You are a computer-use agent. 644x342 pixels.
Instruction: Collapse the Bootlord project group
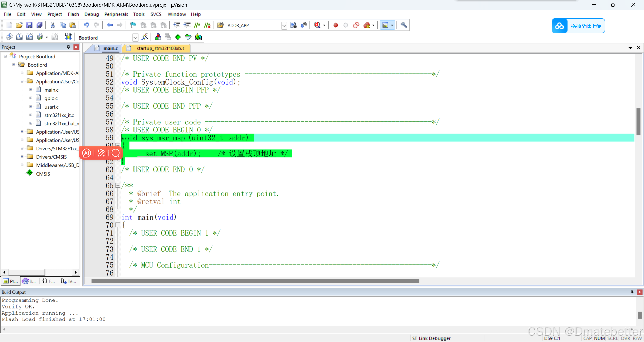tap(14, 65)
